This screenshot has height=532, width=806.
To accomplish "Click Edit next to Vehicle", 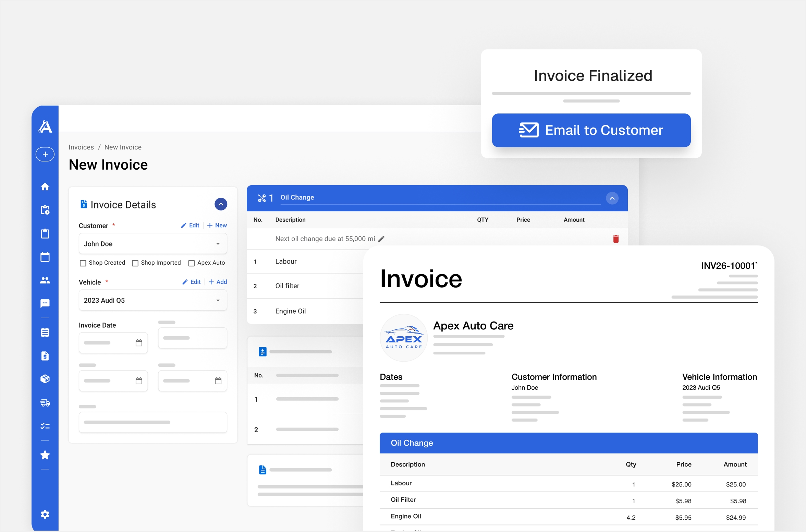I will 192,282.
